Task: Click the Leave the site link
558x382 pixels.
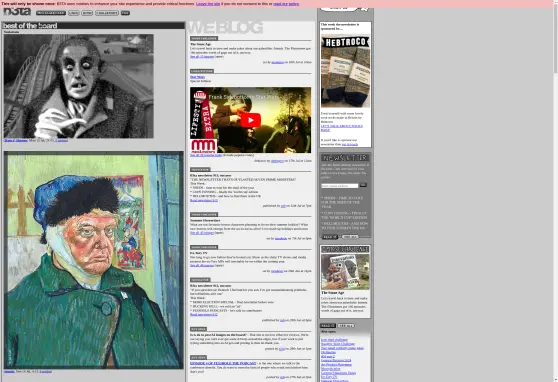Action: [x=208, y=4]
